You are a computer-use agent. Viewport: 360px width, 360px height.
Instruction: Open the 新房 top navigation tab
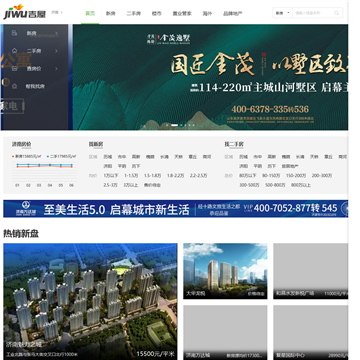(x=110, y=14)
